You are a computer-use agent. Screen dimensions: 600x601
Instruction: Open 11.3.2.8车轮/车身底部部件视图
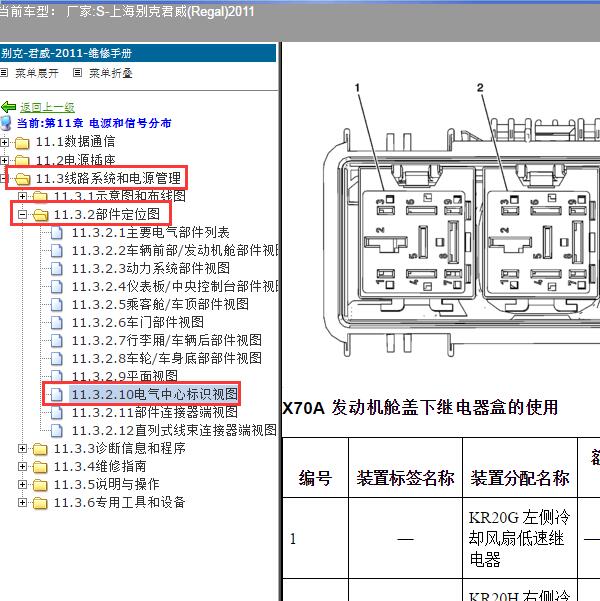[167, 358]
